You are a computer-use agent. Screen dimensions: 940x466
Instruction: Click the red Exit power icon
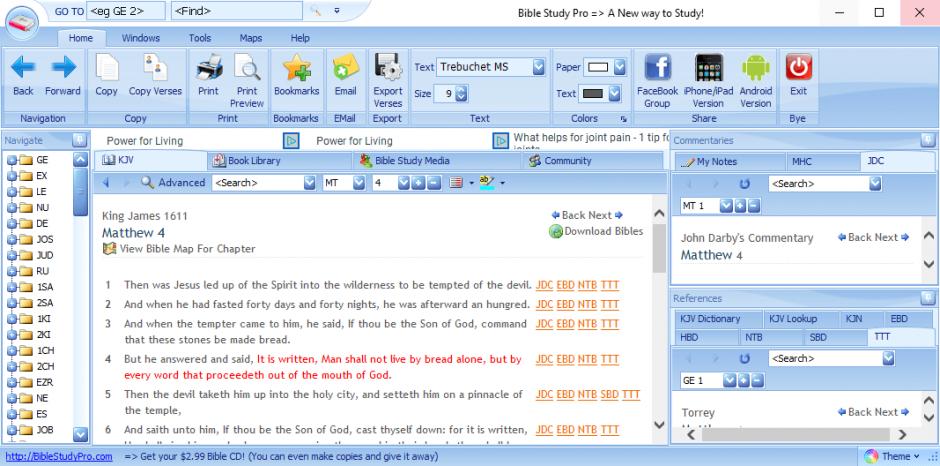[x=799, y=67]
